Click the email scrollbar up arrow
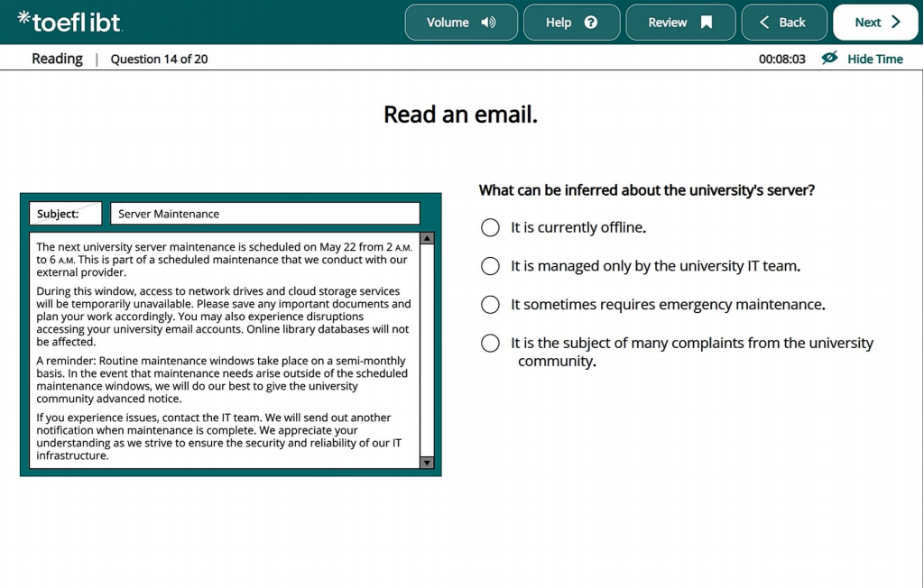 coord(427,238)
